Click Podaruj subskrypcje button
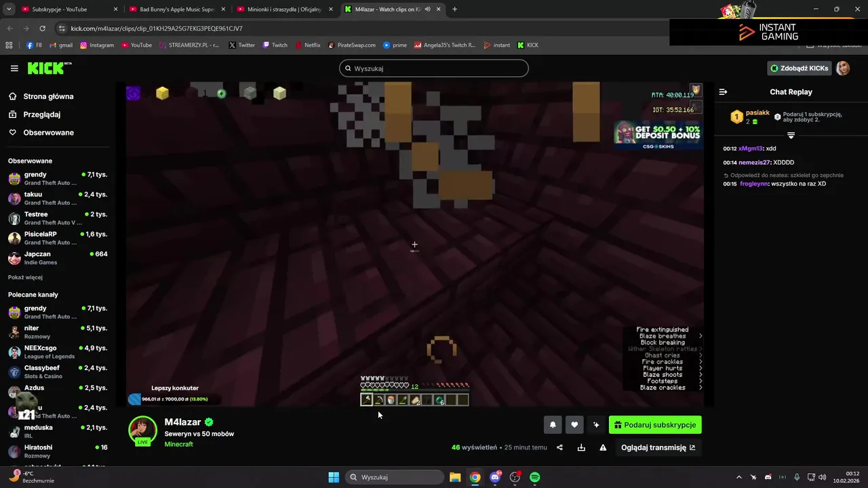 click(x=655, y=425)
